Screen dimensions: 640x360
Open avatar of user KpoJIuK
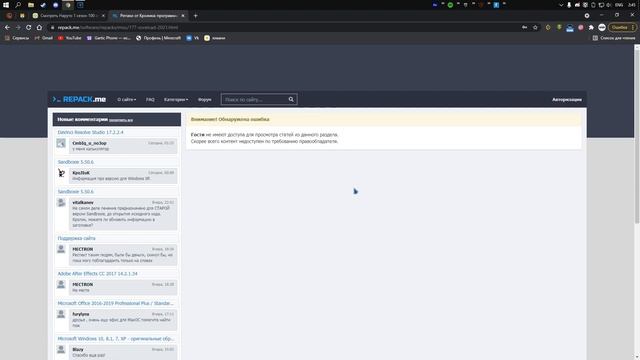[61, 173]
